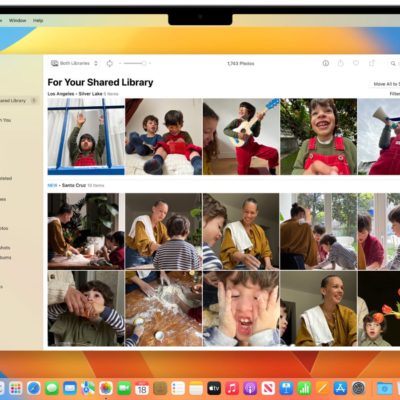400x400 pixels.
Task: Select the photo of the boy playing a ukulele
Action: click(x=241, y=137)
